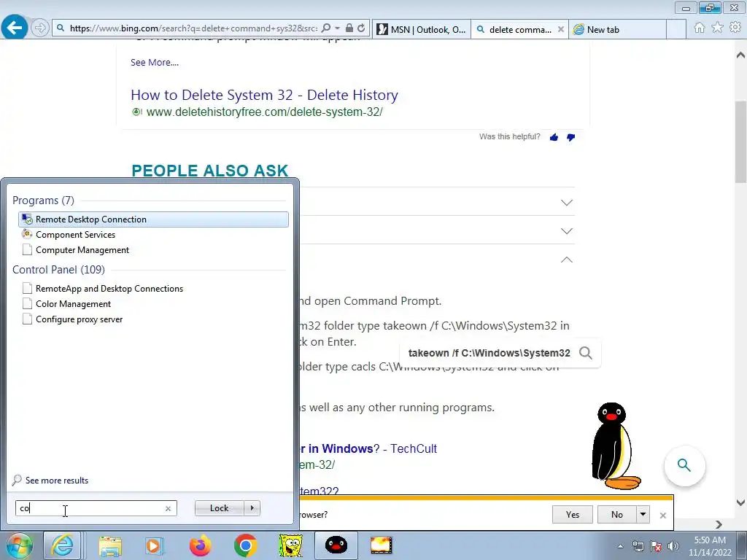Open the Windows Start orb
The width and height of the screenshot is (747, 560).
click(19, 545)
